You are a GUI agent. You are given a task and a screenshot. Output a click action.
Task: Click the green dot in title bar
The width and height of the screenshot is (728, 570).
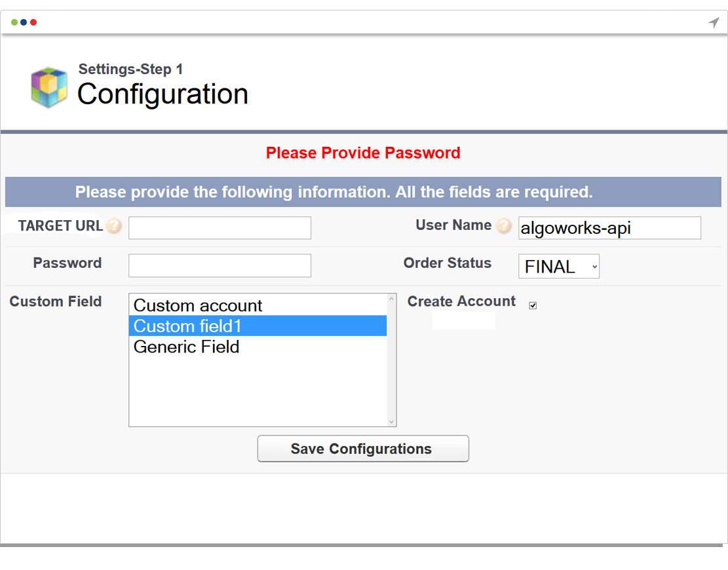coord(14,22)
